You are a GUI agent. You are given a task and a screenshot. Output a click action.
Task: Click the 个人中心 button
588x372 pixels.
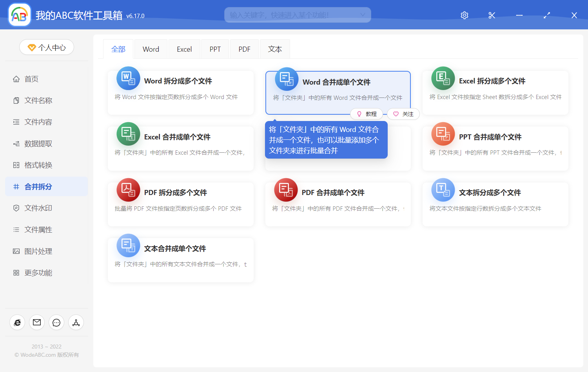(x=46, y=47)
